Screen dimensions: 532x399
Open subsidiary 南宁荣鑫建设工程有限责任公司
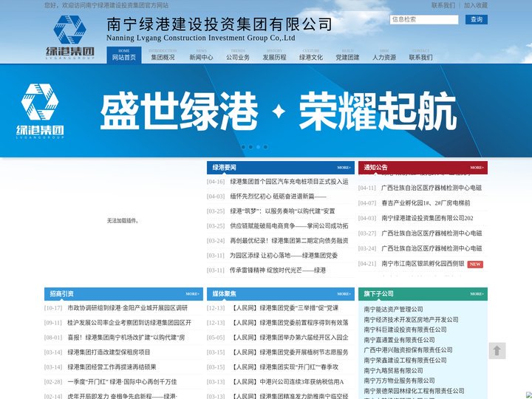click(405, 361)
